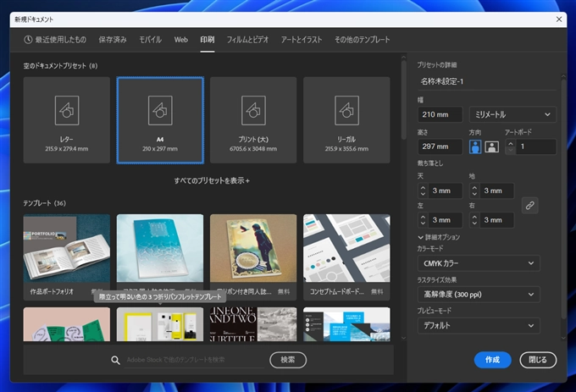This screenshot has height=392, width=576.
Task: Click the 右 bleed 3 mm field
Action: click(496, 220)
